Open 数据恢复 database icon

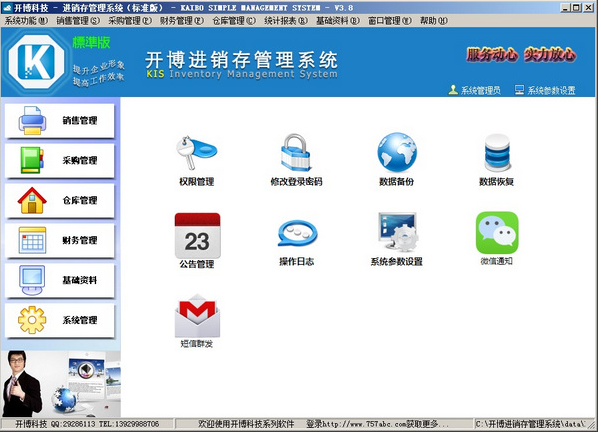click(497, 153)
